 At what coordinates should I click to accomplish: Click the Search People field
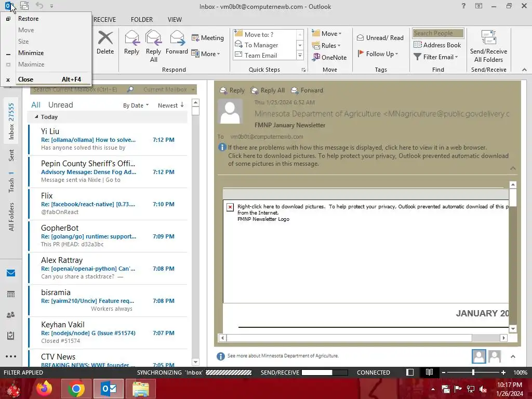(438, 33)
